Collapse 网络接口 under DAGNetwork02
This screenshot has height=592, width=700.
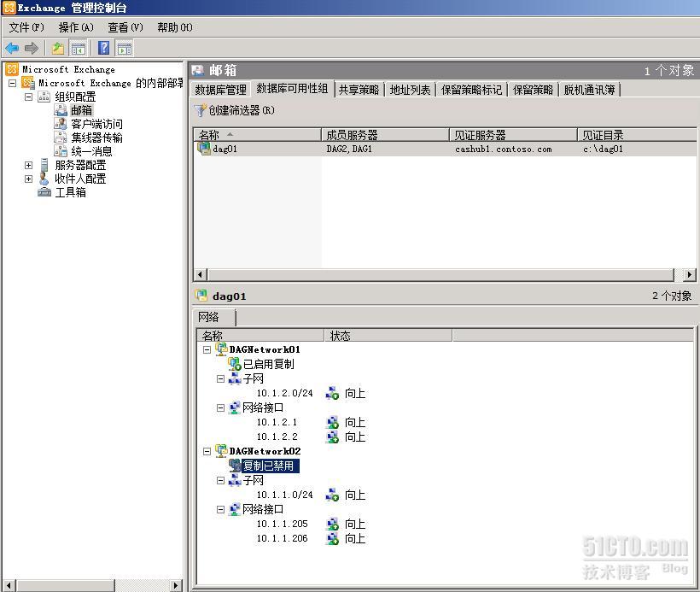pyautogui.click(x=220, y=509)
